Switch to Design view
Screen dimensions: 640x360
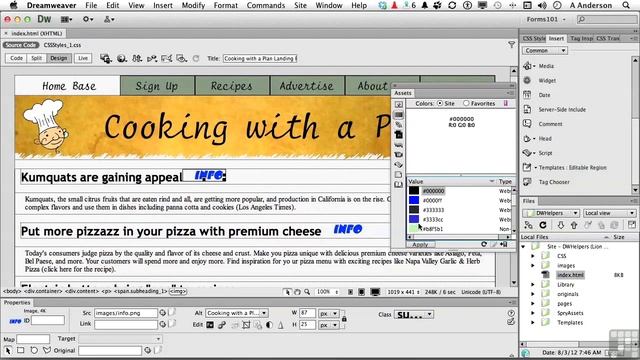pyautogui.click(x=58, y=58)
